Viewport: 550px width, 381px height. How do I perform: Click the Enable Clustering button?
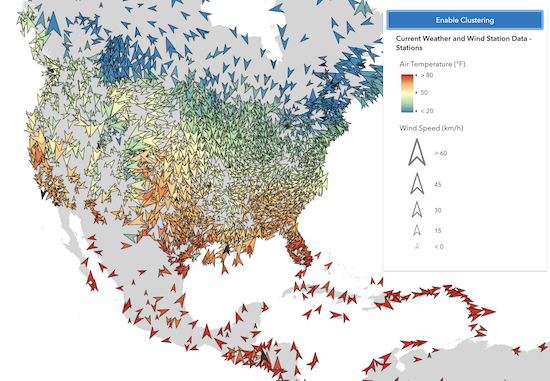point(465,20)
